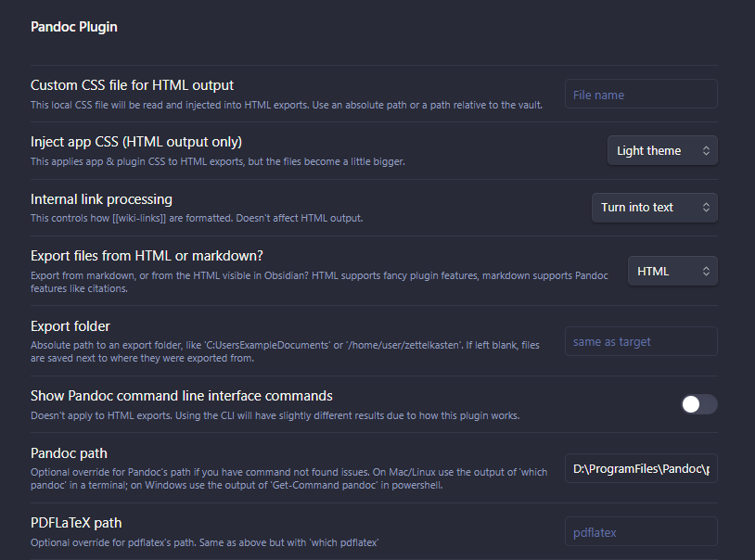Image resolution: width=755 pixels, height=560 pixels.
Task: Click the Custom CSS file name input
Action: (641, 94)
